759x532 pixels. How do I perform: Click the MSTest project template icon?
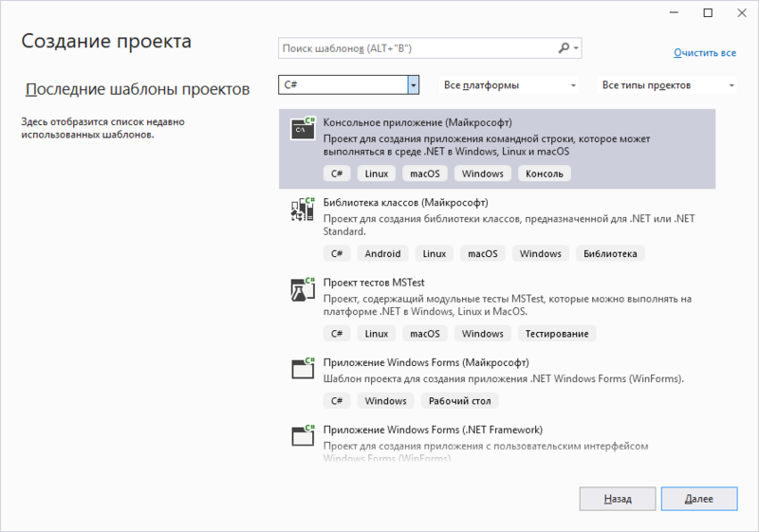303,289
